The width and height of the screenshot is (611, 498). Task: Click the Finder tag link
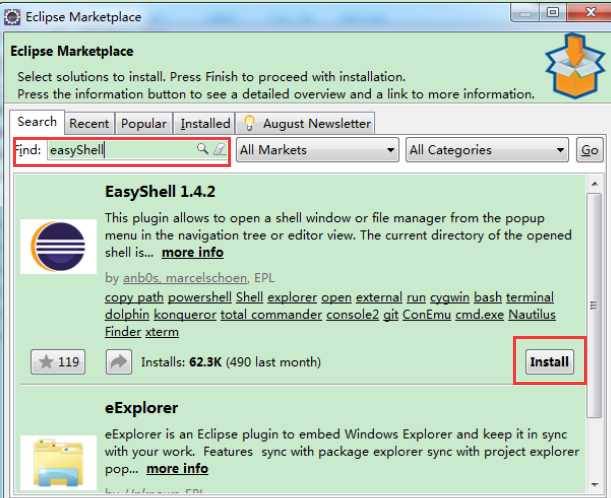point(123,332)
